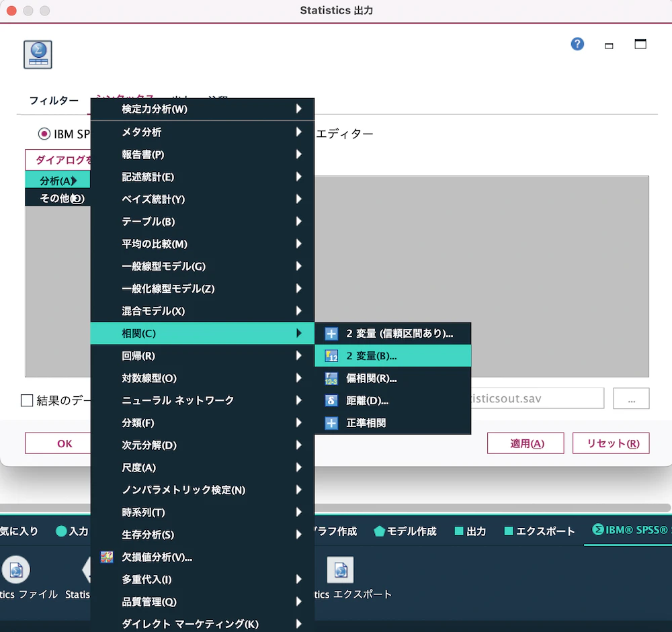Click the Statistics ファイル node icon
Screen dimensions: 672x632
16,570
